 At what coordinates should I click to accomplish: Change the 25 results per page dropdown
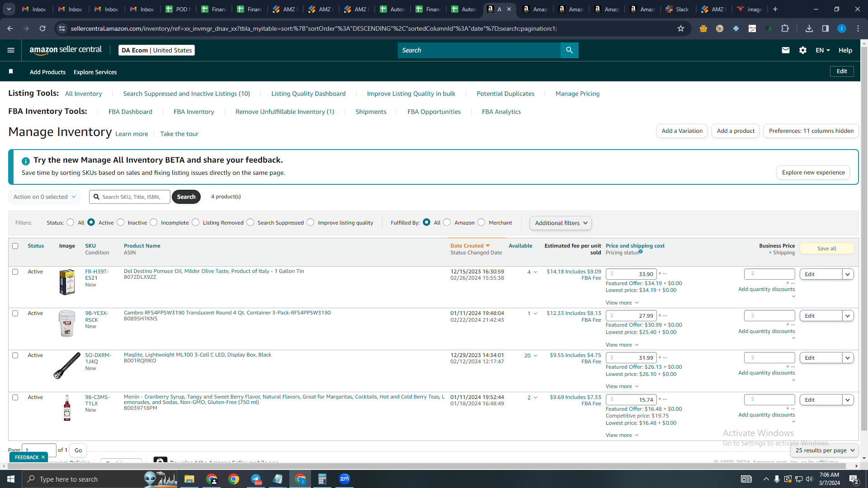tap(825, 450)
